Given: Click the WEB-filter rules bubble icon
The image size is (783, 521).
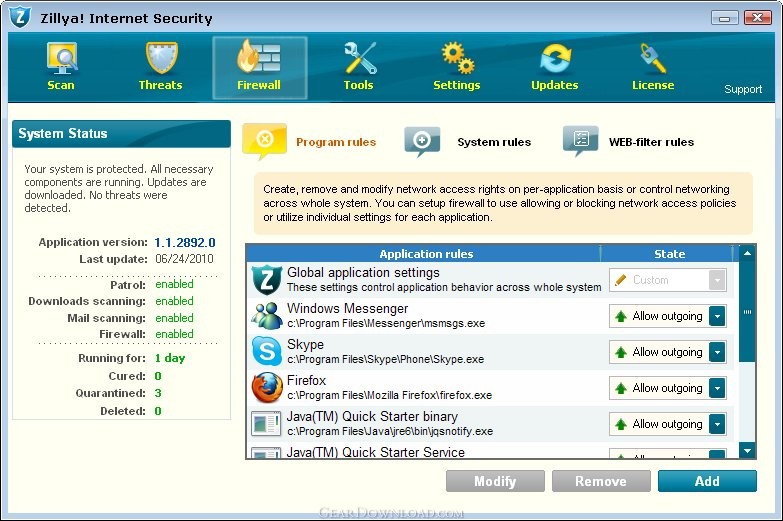Looking at the screenshot, I should click(x=581, y=141).
